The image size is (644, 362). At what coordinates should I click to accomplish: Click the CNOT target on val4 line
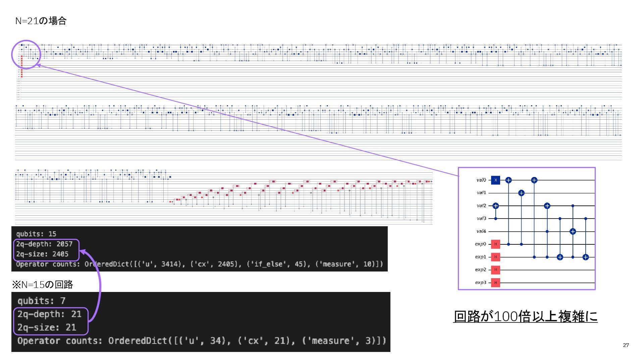tap(573, 231)
